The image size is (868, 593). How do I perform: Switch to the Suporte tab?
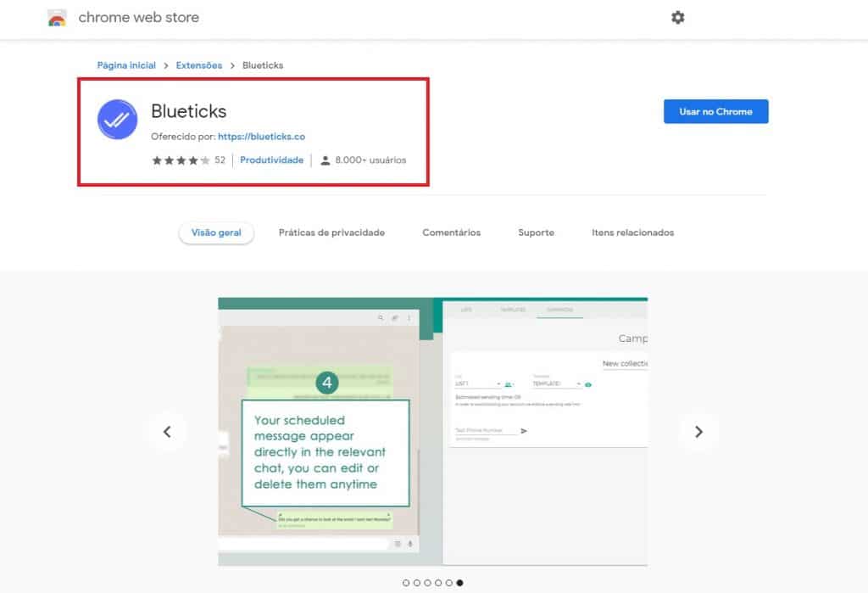click(536, 232)
